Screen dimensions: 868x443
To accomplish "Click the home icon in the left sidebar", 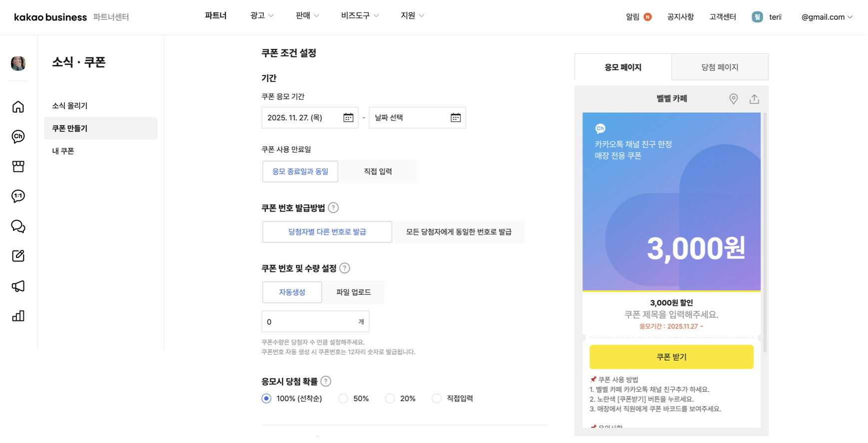I will (x=18, y=107).
